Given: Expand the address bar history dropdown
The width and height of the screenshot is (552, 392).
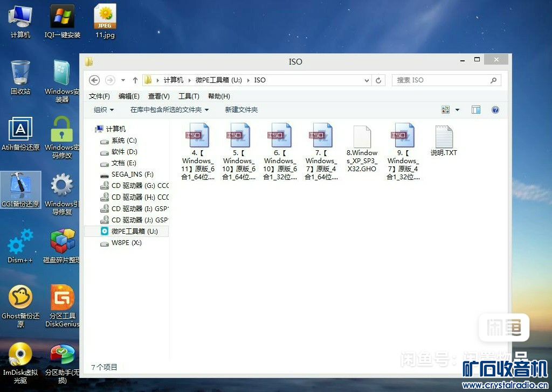Looking at the screenshot, I should (367, 81).
